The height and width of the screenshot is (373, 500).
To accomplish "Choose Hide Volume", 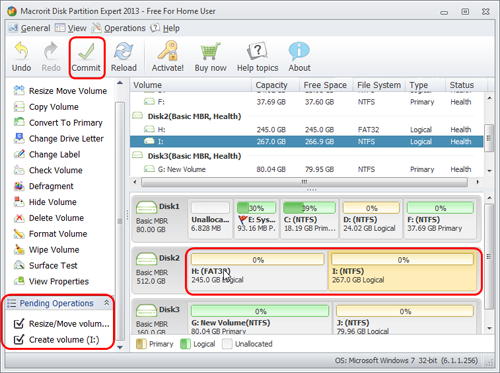I will [x=45, y=202].
